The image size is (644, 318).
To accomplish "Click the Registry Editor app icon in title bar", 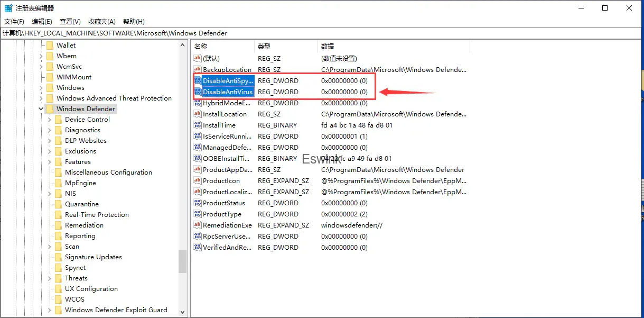I will pyautogui.click(x=9, y=8).
